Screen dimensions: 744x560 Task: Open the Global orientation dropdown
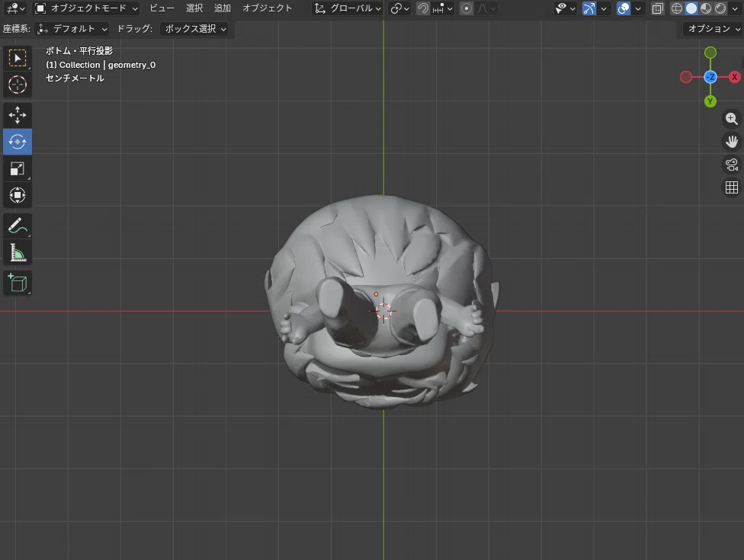pyautogui.click(x=348, y=8)
